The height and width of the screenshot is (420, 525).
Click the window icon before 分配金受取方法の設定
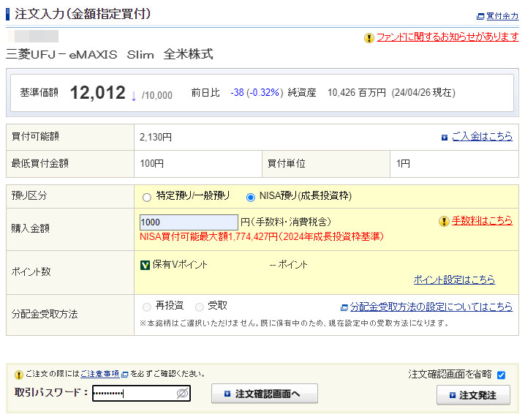click(344, 307)
